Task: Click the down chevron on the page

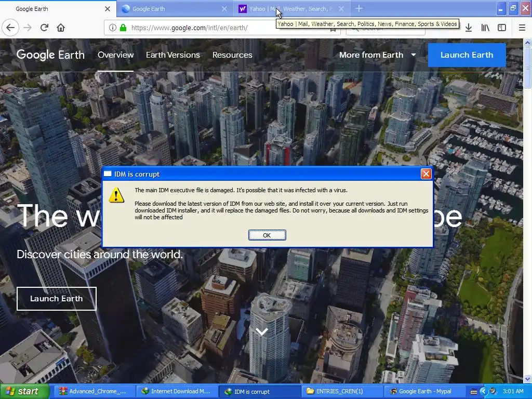Action: coord(262,331)
